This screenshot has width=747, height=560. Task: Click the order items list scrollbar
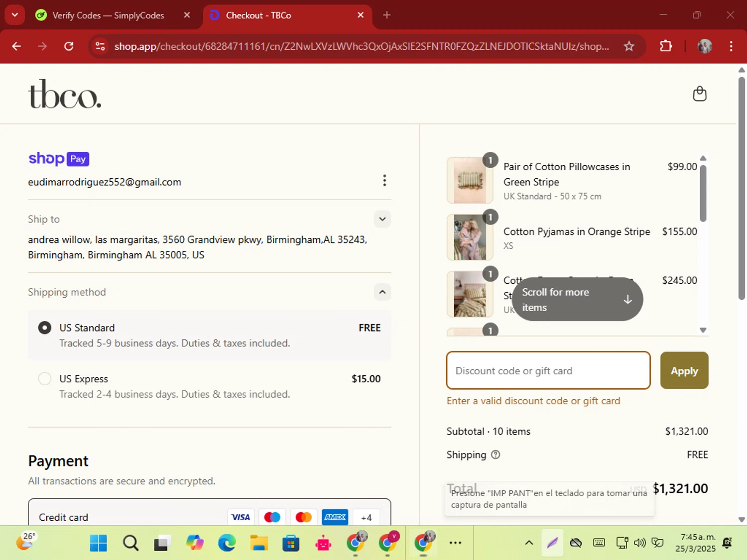pos(703,193)
